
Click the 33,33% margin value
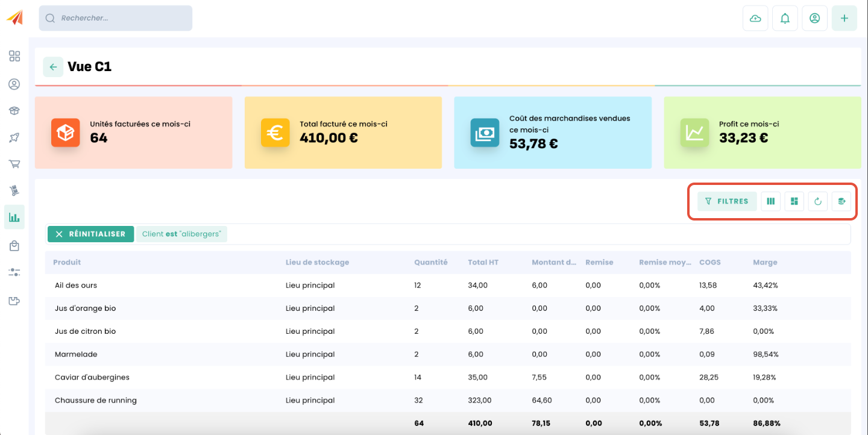click(x=766, y=308)
